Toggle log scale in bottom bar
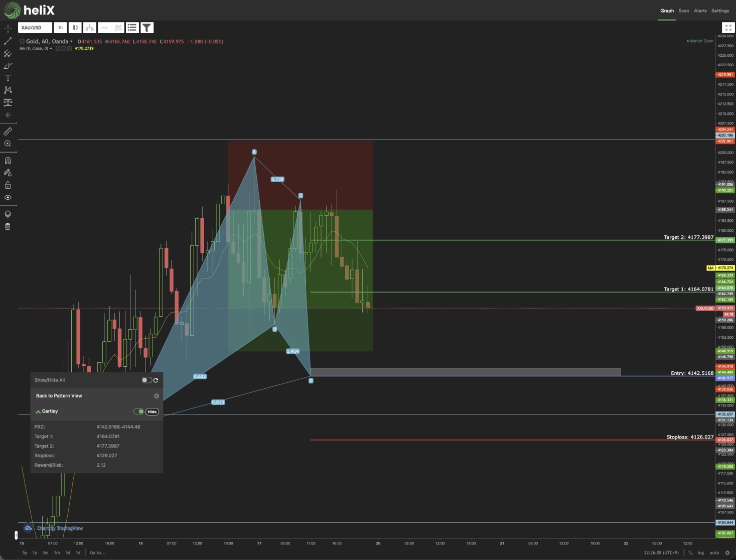This screenshot has width=736, height=560. coord(701,553)
